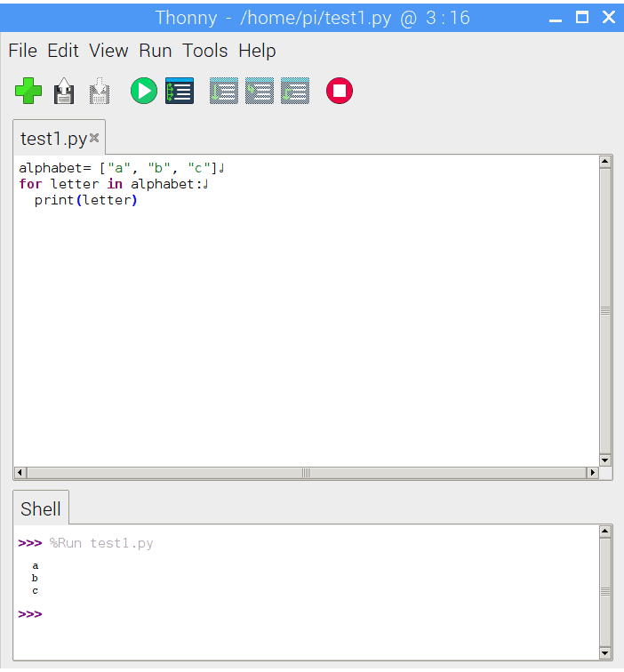Create a new file with green plus icon
The width and height of the screenshot is (624, 672).
click(28, 91)
